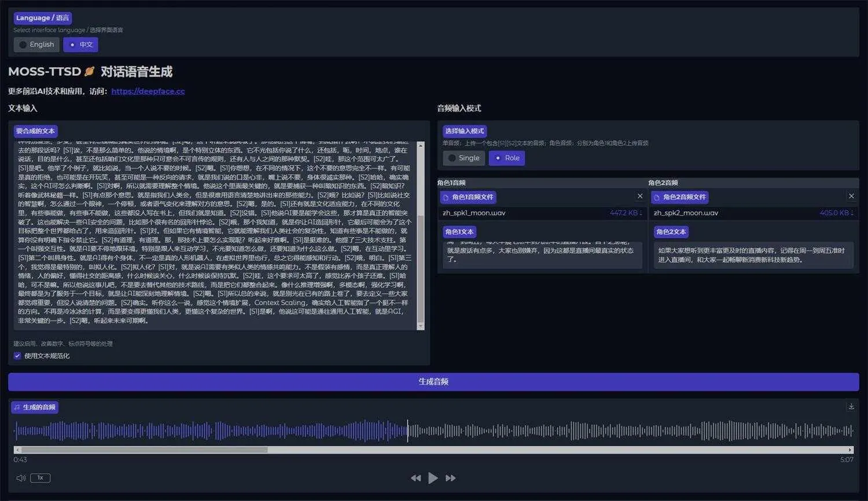Remove the 角色2音频文件 upload
868x501 pixels.
pyautogui.click(x=851, y=196)
